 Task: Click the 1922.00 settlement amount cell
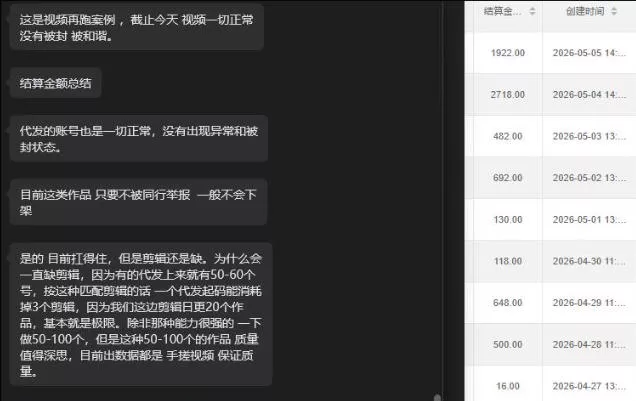(508, 53)
